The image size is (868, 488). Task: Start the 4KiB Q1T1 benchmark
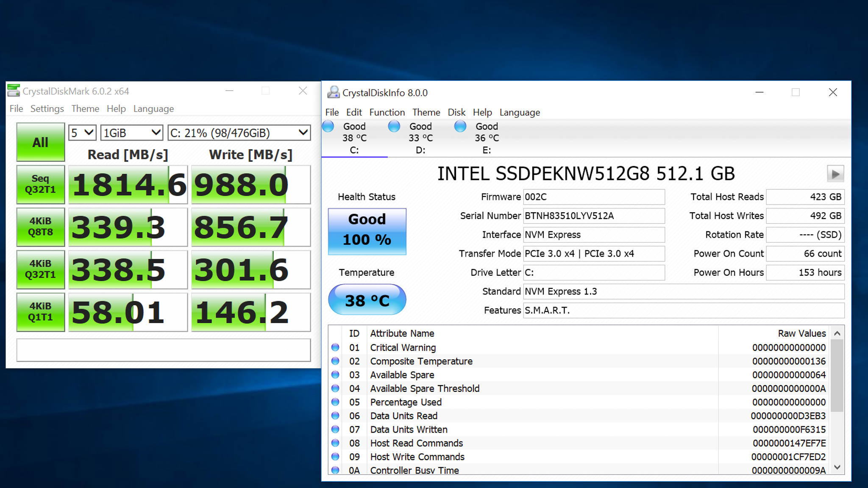pos(41,312)
